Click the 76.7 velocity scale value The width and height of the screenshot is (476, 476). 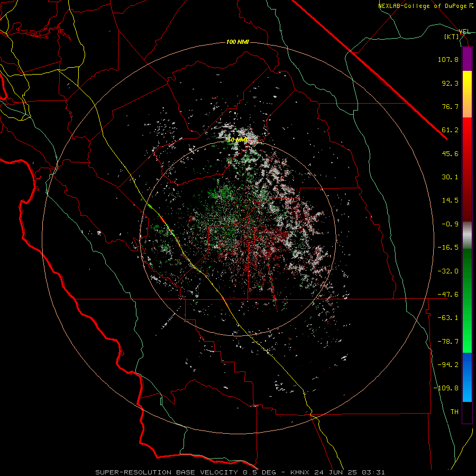(450, 106)
